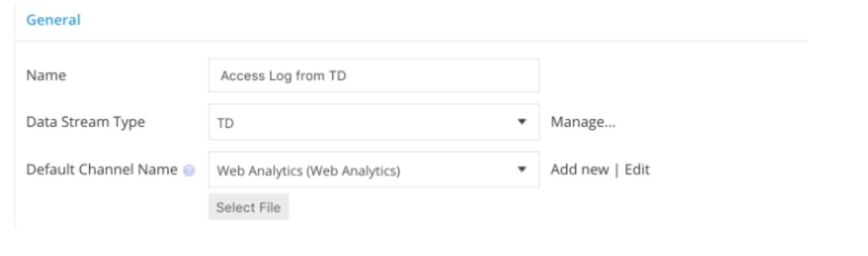Click the 'Web Analytics (Web Analytics)' selected value

coord(308,170)
